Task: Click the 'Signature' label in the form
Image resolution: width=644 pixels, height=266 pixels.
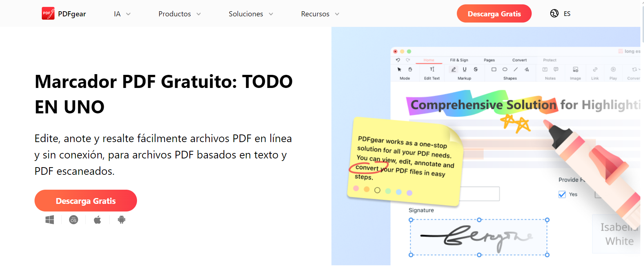Action: (421, 210)
